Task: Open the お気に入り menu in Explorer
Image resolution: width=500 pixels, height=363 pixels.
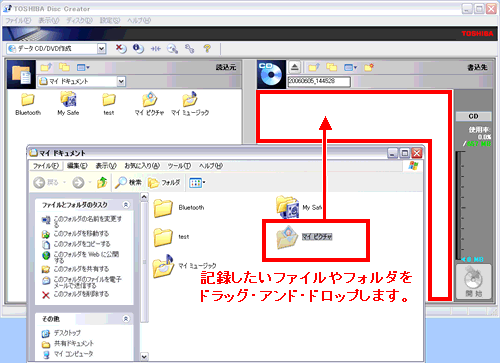Action: (142, 166)
